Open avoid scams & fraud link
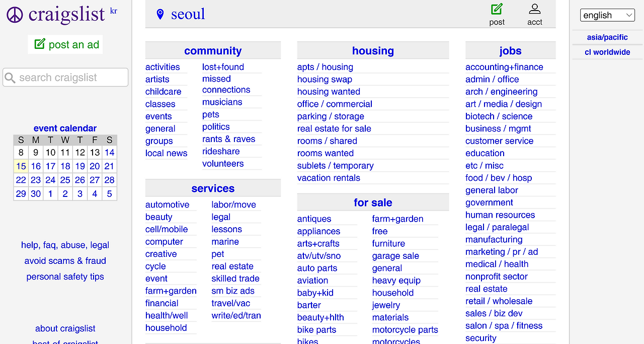Image resolution: width=644 pixels, height=344 pixels. click(65, 261)
